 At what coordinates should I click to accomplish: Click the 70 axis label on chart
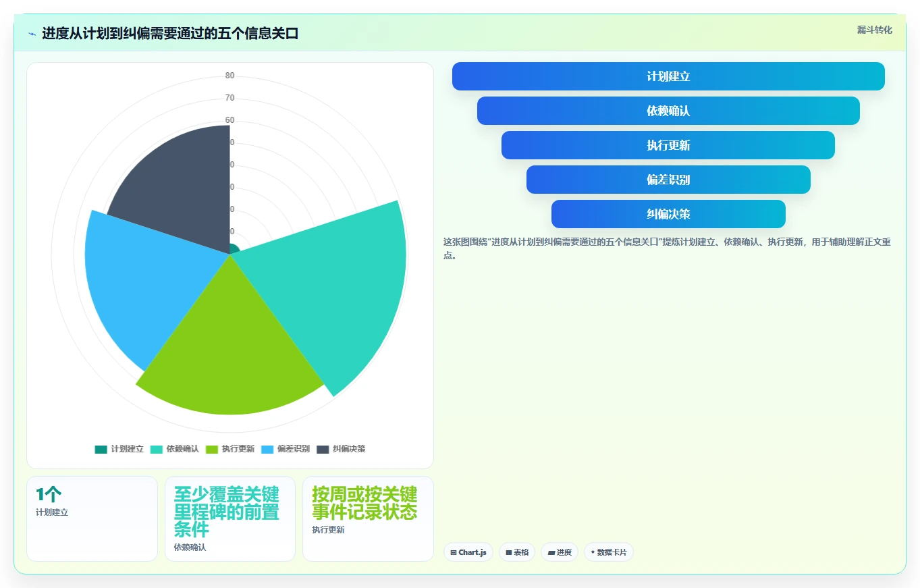pyautogui.click(x=230, y=98)
